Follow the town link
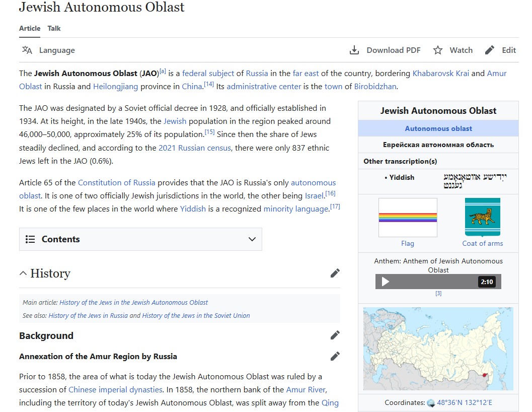The image size is (532, 412). [334, 87]
